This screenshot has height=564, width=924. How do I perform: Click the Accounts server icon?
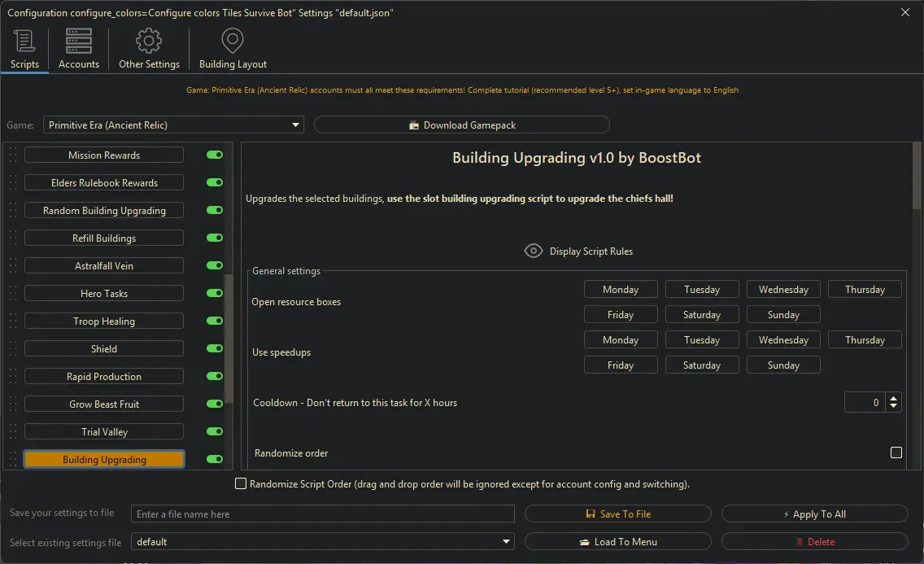[78, 40]
